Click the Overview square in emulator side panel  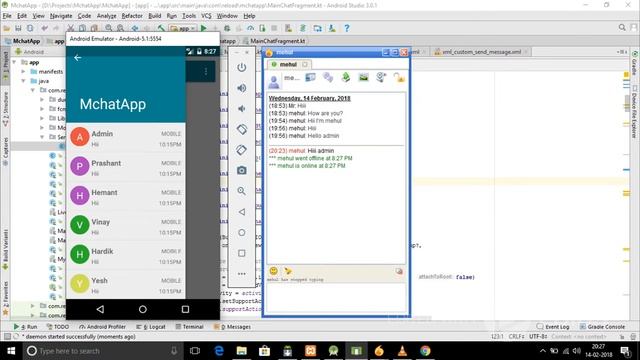pyautogui.click(x=242, y=253)
